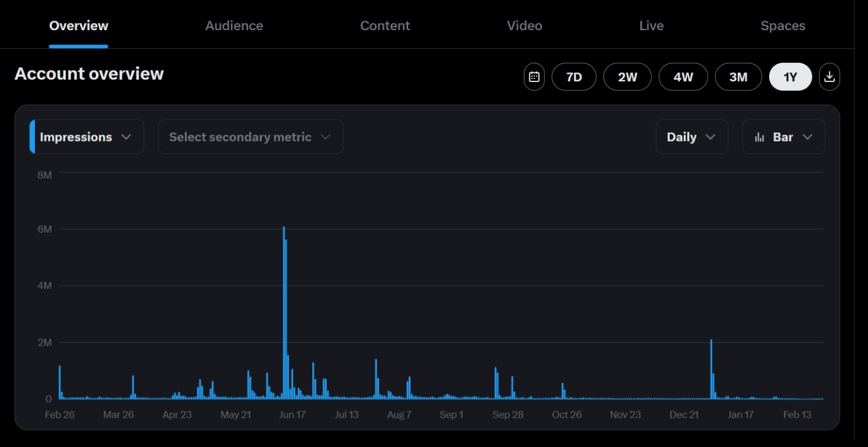Open the Daily granularity dropdown
Image resolution: width=868 pixels, height=447 pixels.
click(x=691, y=137)
